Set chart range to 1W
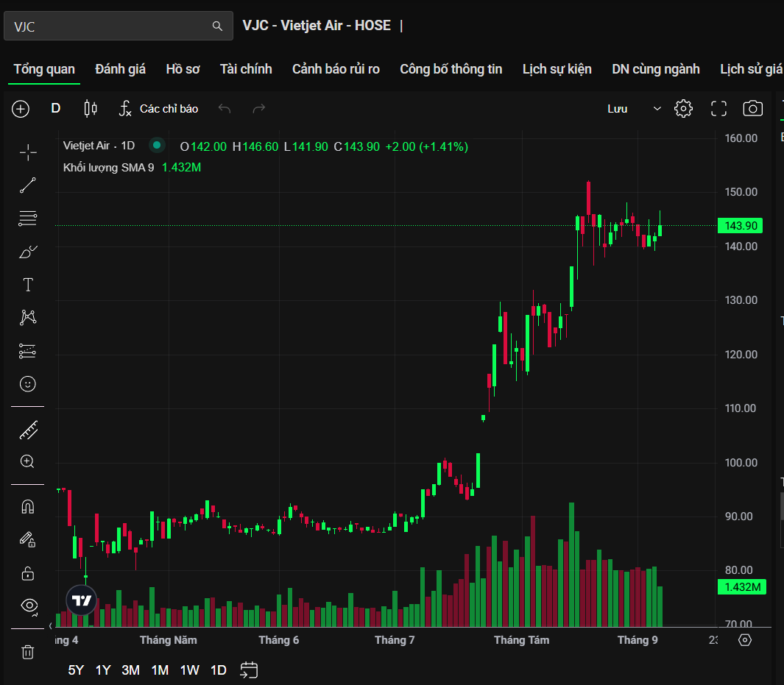This screenshot has width=784, height=685. 189,670
